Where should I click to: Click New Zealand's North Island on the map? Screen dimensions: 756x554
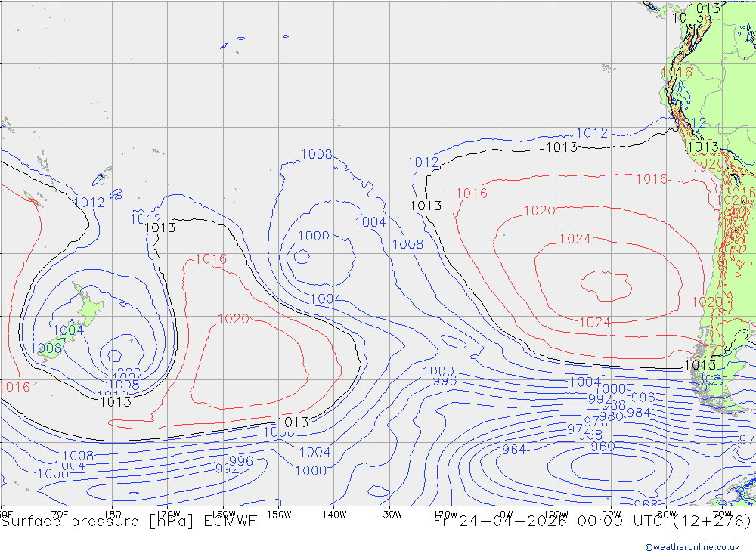pos(89,306)
